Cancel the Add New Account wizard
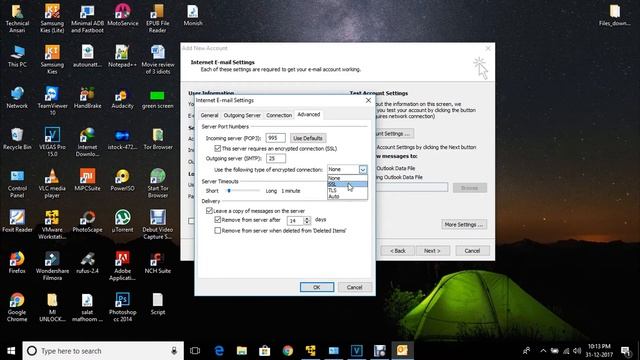 click(472, 251)
